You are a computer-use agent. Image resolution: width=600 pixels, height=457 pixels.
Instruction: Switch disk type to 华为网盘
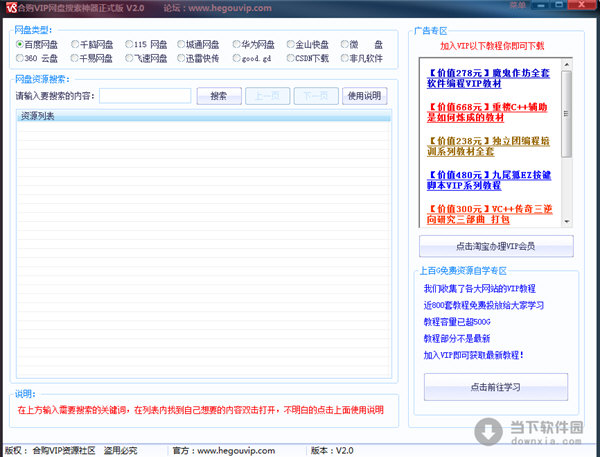[x=236, y=44]
